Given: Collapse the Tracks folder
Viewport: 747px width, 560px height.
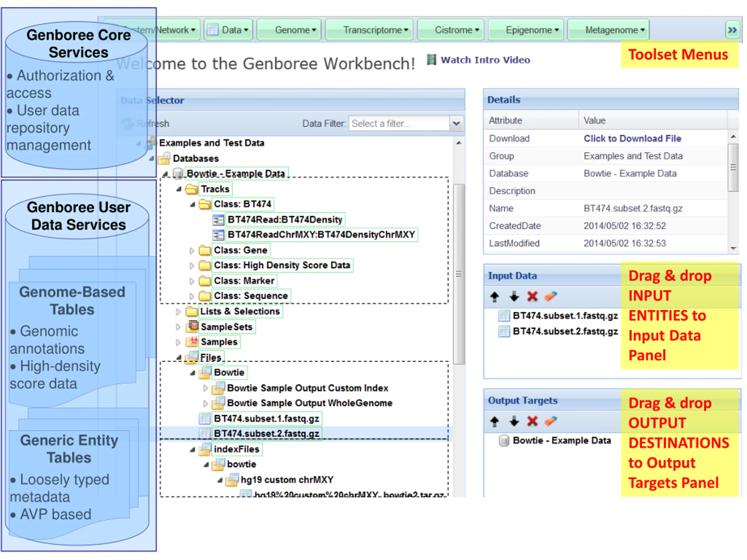Looking at the screenshot, I should tap(179, 189).
